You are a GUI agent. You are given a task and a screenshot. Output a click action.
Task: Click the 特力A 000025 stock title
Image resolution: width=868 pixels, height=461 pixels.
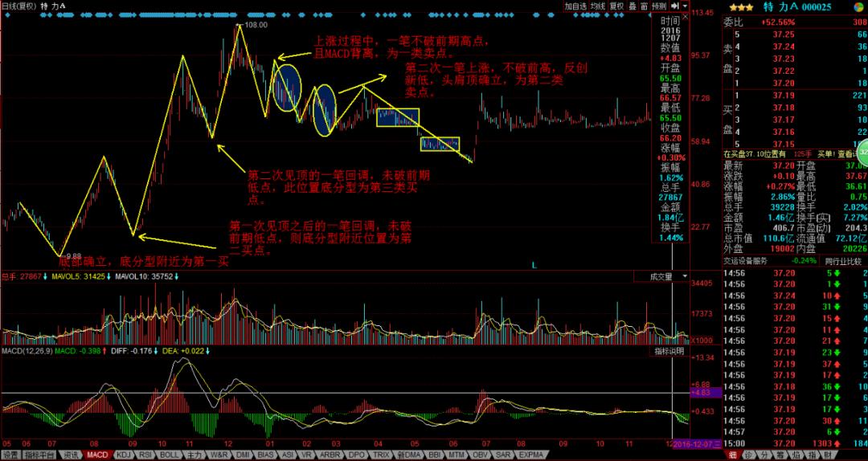[x=796, y=6]
